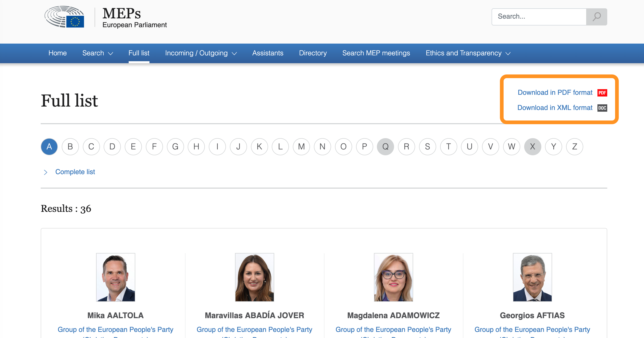The height and width of the screenshot is (338, 644).
Task: Focus the Search text field
Action: (x=539, y=17)
